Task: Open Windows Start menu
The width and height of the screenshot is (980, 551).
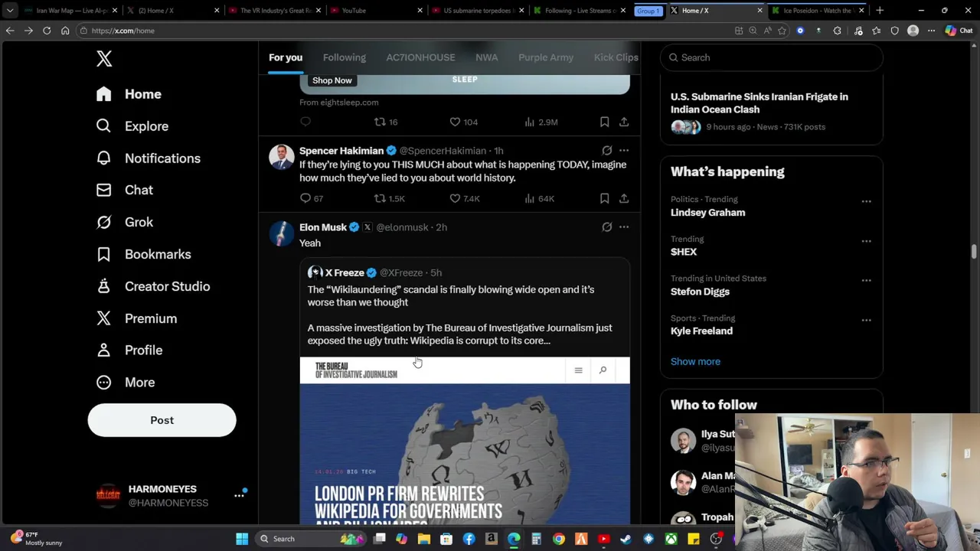Action: tap(242, 539)
